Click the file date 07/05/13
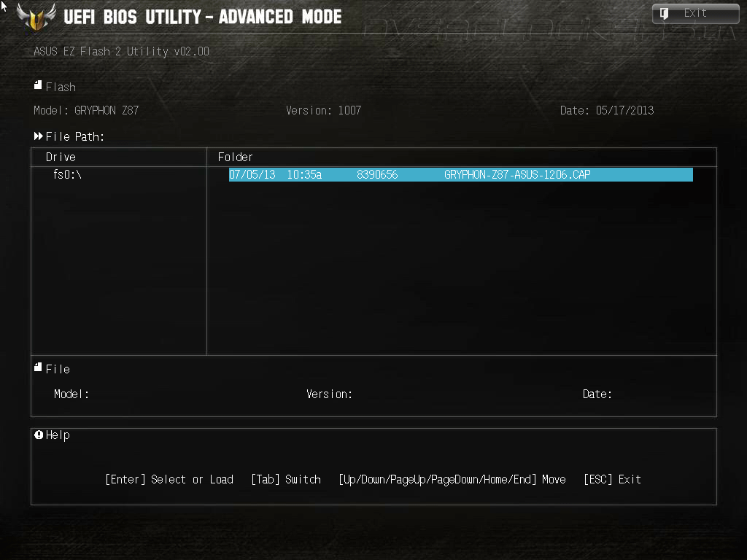The image size is (747, 560). pyautogui.click(x=252, y=174)
